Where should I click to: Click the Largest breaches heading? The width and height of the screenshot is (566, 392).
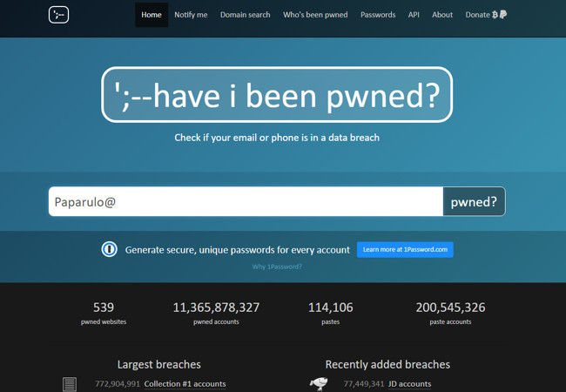click(158, 365)
